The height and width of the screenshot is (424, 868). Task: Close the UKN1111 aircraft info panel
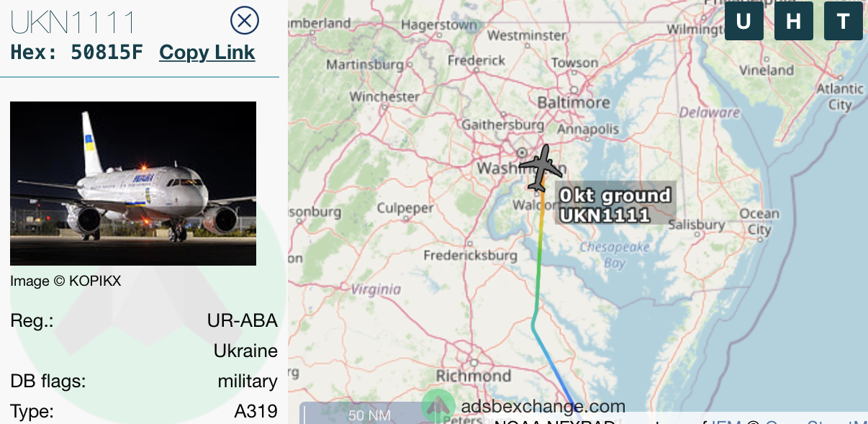tap(245, 20)
